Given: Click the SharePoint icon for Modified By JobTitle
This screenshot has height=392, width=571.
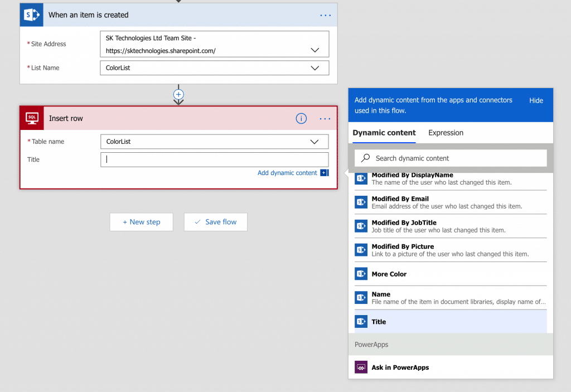Looking at the screenshot, I should (361, 226).
